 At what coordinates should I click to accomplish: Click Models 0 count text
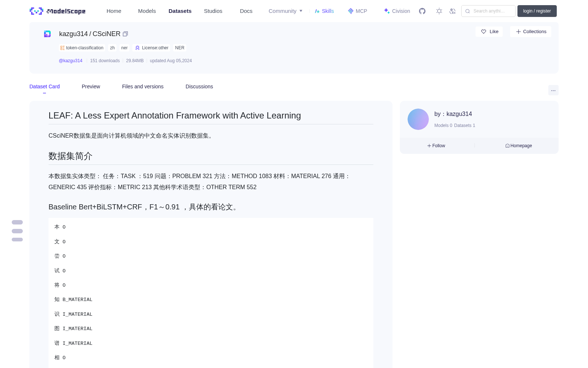coord(443,125)
